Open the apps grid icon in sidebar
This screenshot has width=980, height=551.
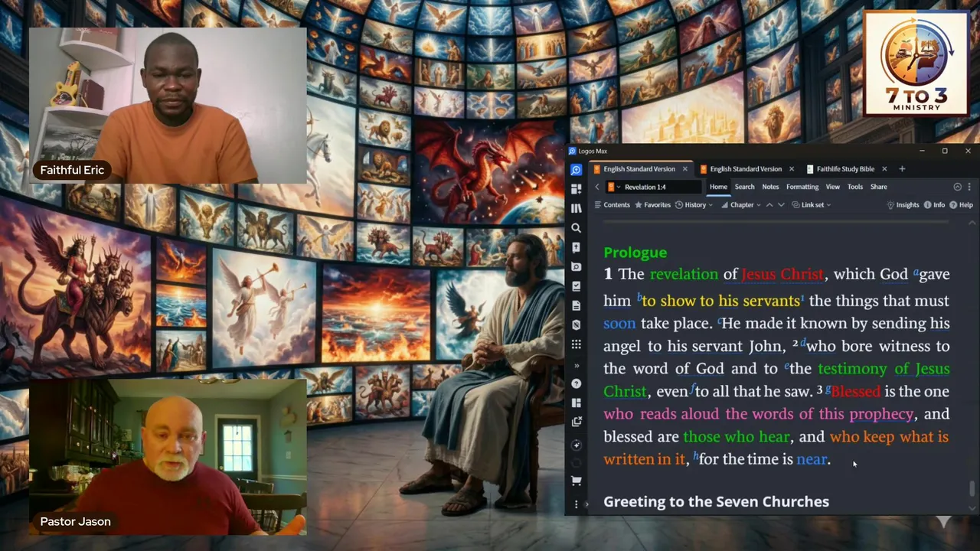pyautogui.click(x=577, y=344)
